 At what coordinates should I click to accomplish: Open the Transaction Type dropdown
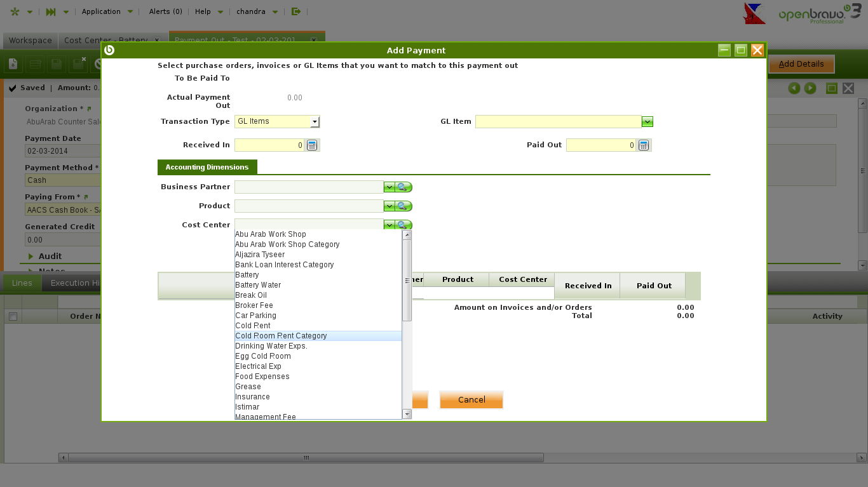click(x=315, y=122)
